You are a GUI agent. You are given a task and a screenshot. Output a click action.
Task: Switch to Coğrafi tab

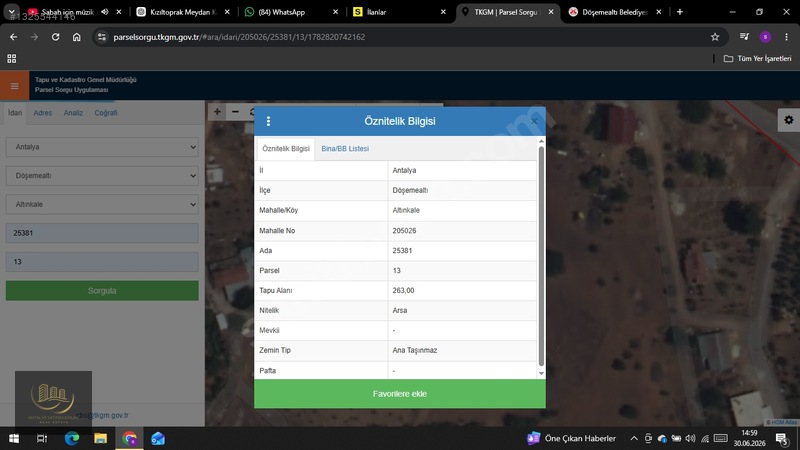[x=106, y=113]
